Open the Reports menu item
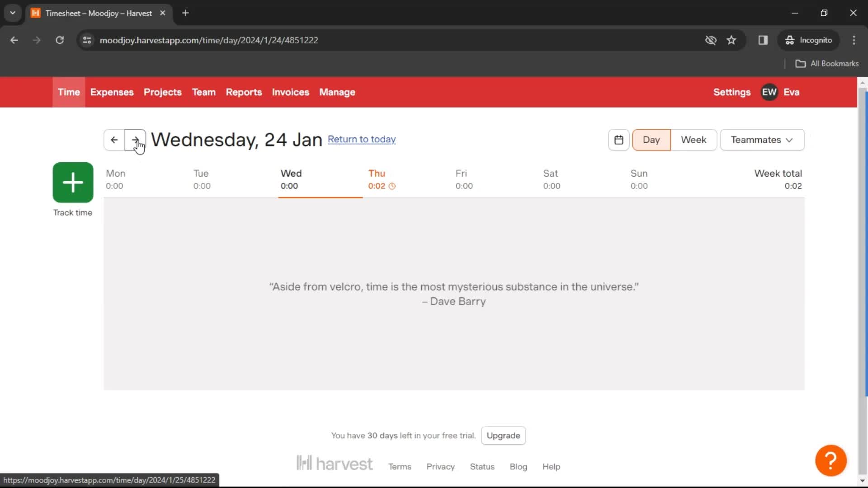868x488 pixels. tap(243, 92)
